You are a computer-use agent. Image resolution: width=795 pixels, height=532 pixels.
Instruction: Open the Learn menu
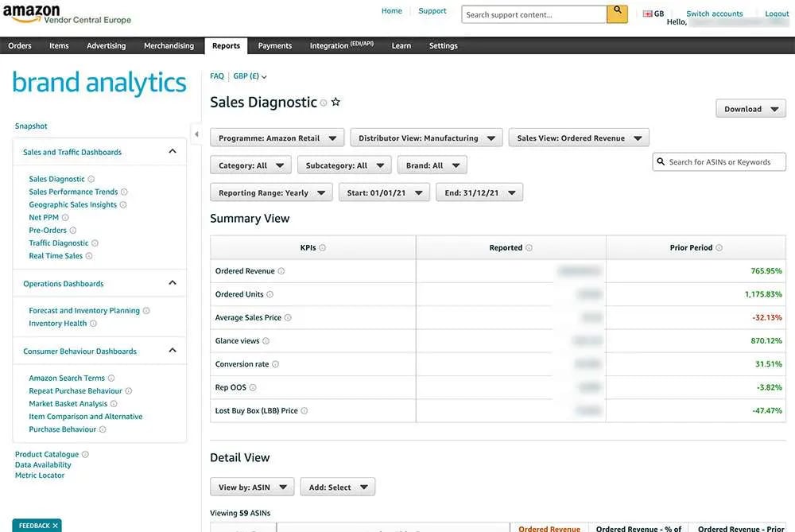tap(401, 45)
